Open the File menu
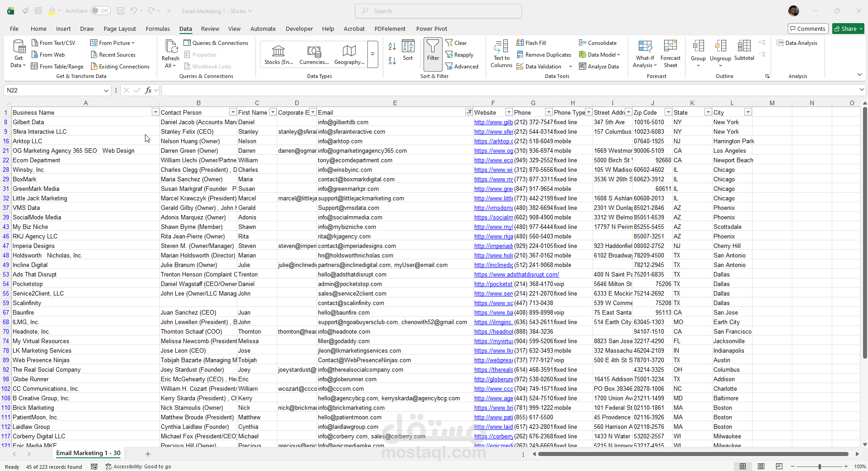Viewport: 868px width, 471px height. click(x=14, y=29)
